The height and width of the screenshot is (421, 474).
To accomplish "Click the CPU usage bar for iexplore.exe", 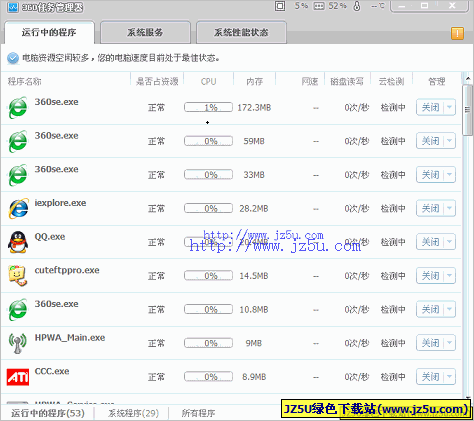I will tap(209, 208).
